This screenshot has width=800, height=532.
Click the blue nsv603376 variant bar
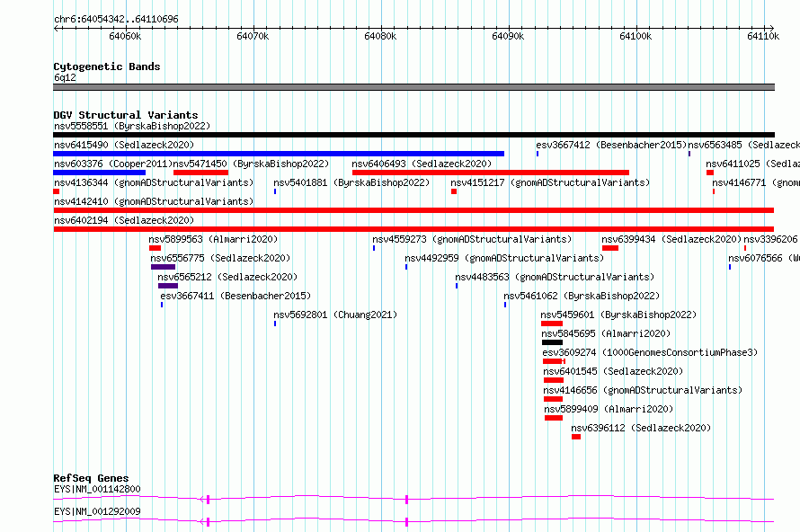[99, 173]
